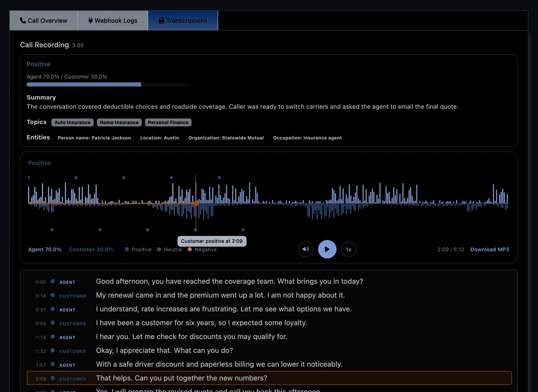Select the 1:32 customer transcript line
538x392 pixels.
[x=269, y=350]
